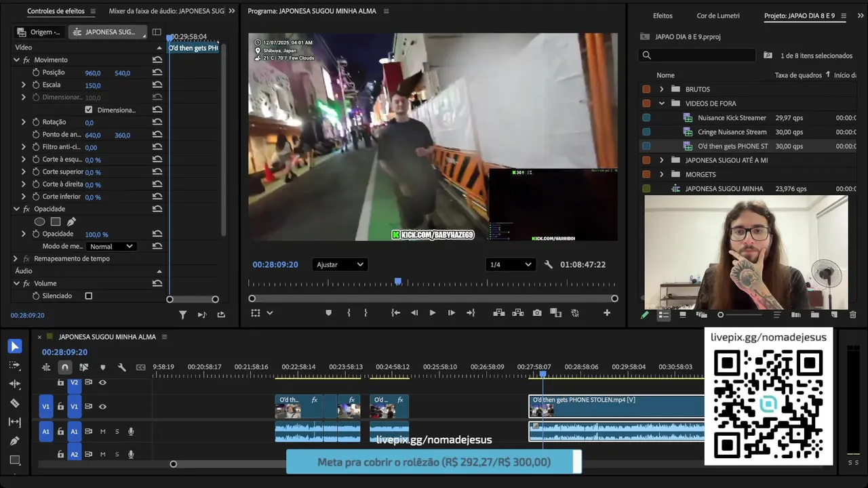Click the timeline horizontal zoom scroll handle

173,464
